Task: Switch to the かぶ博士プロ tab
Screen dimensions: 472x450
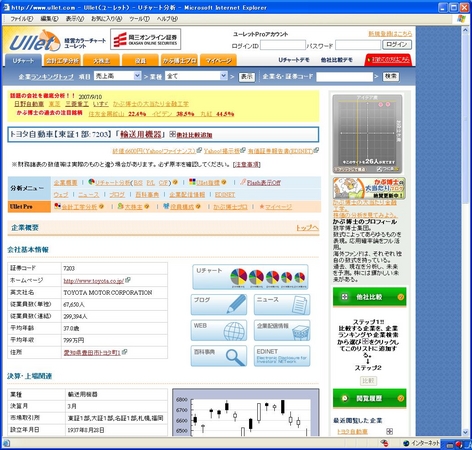Action: [x=179, y=61]
